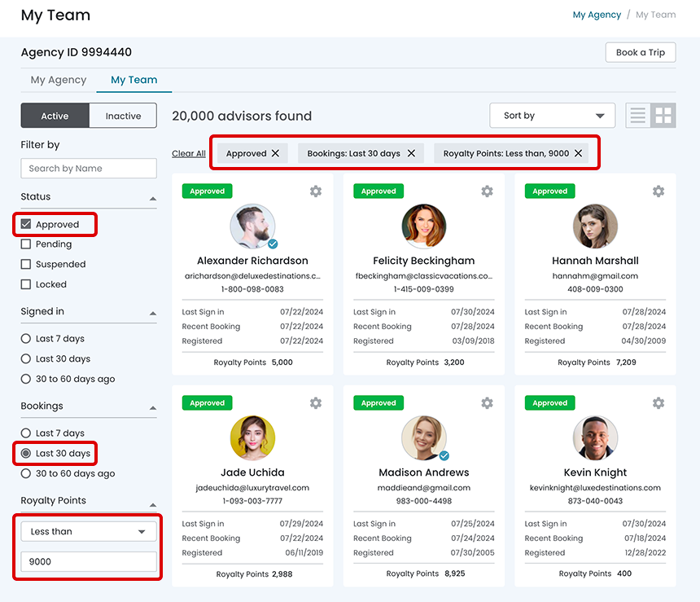Remove the Approved filter chip
The image size is (700, 602).
tap(275, 153)
